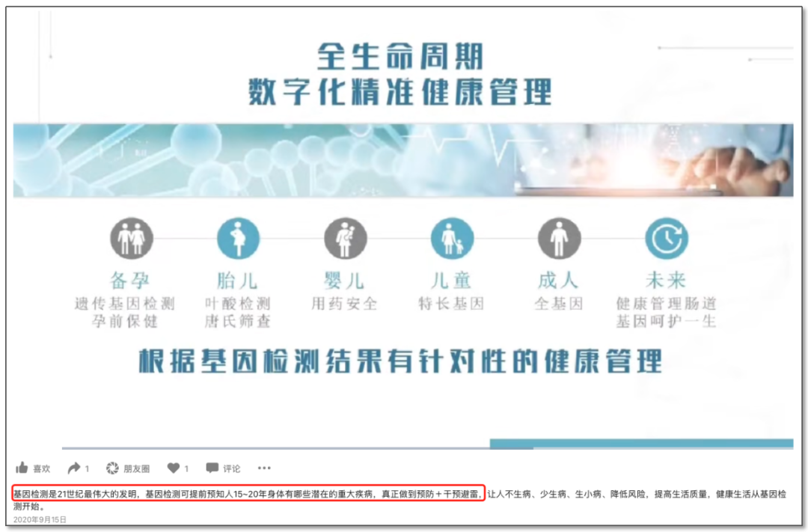Share to 朋友圈 via the shutter icon

(x=112, y=468)
